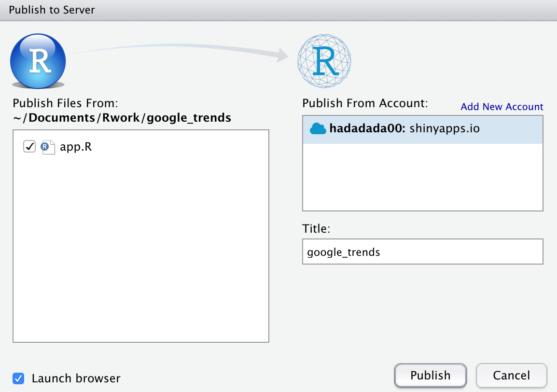Click the app.R file icon

coord(48,147)
